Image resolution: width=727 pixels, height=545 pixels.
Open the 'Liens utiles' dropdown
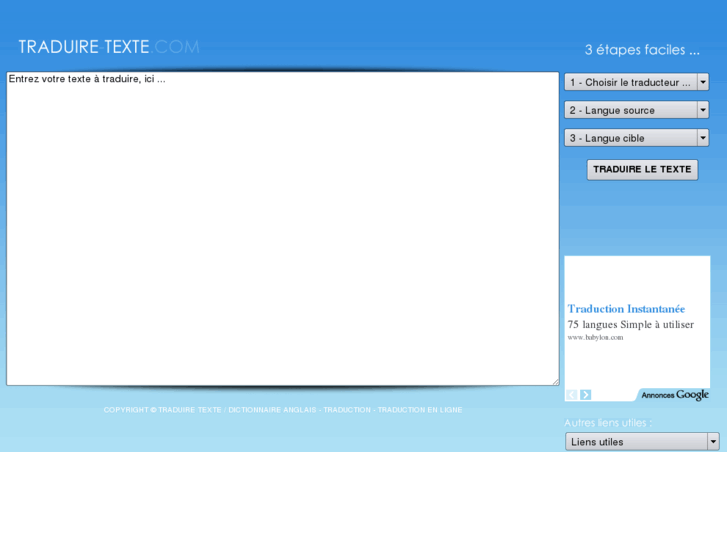tap(642, 442)
